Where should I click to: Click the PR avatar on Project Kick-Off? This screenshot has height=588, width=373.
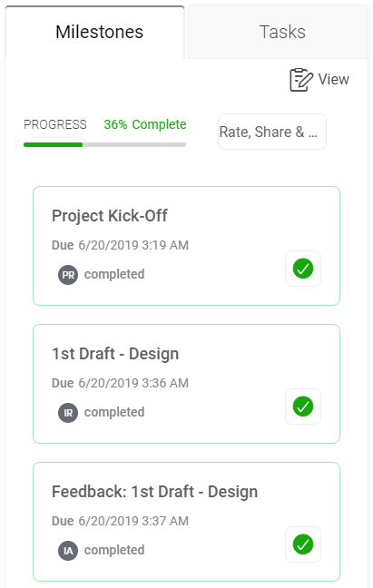point(68,275)
